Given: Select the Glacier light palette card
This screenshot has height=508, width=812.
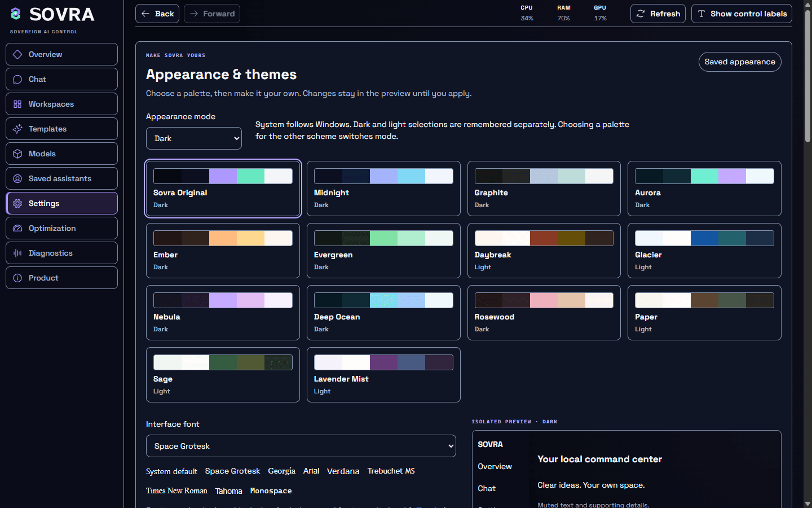Looking at the screenshot, I should [704, 251].
